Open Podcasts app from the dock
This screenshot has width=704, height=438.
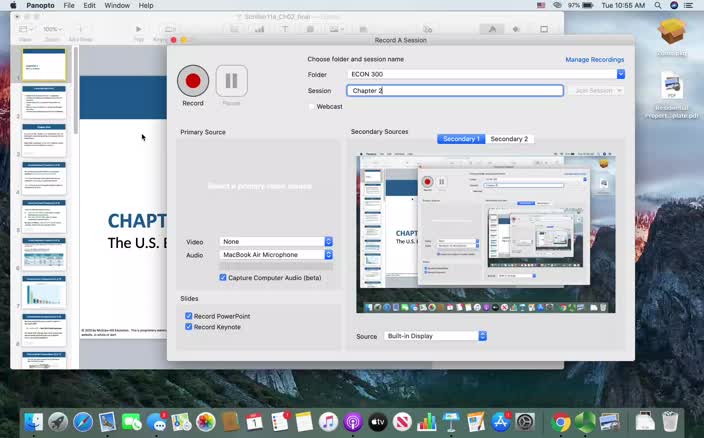point(353,422)
